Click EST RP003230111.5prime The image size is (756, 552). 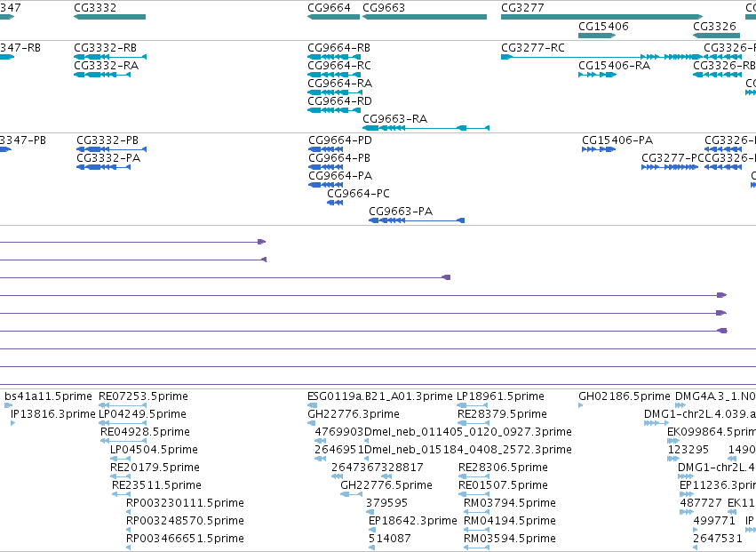(x=128, y=512)
